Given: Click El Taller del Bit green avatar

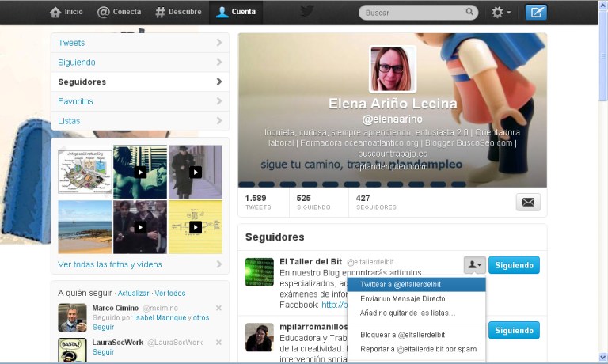Looking at the screenshot, I should tap(260, 272).
